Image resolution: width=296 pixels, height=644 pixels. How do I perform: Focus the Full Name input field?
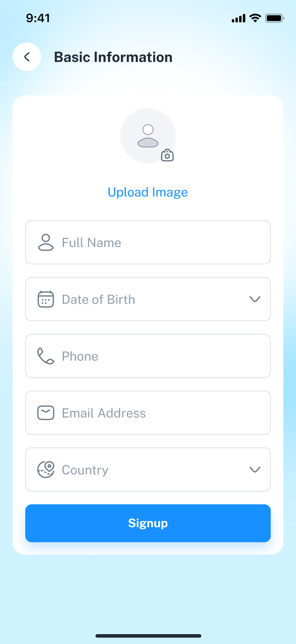click(158, 242)
